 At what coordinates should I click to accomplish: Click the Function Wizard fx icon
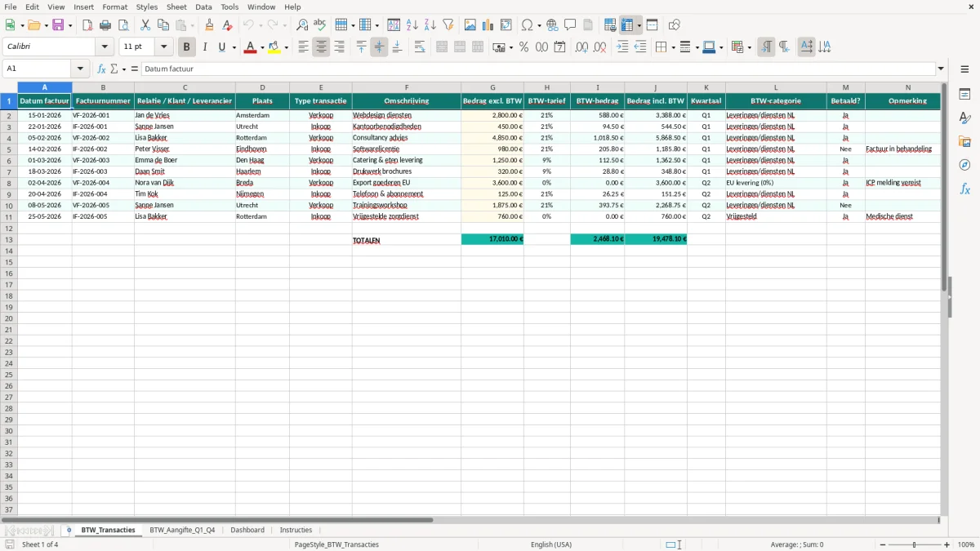point(102,69)
